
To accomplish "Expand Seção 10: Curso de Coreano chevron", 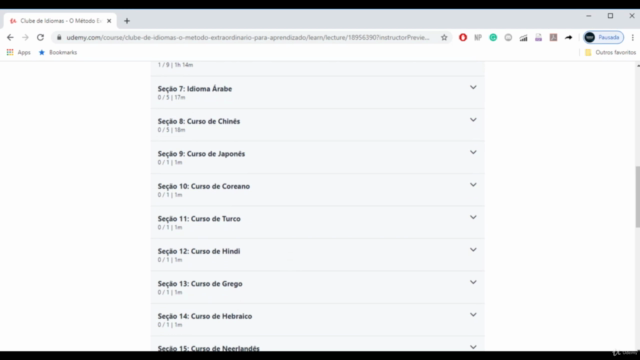I will tap(473, 185).
